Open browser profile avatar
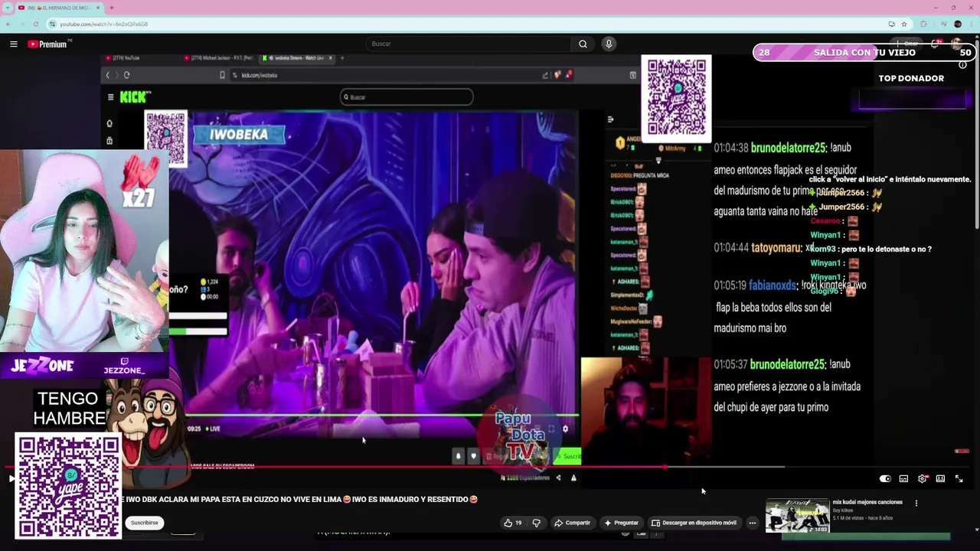Image resolution: width=980 pixels, height=551 pixels. (957, 24)
